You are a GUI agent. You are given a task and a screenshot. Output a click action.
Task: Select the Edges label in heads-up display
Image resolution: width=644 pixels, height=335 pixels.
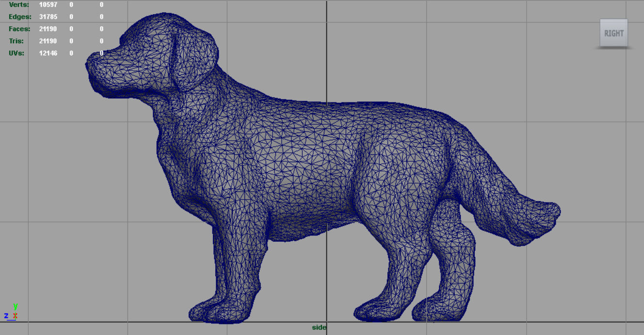pos(19,17)
